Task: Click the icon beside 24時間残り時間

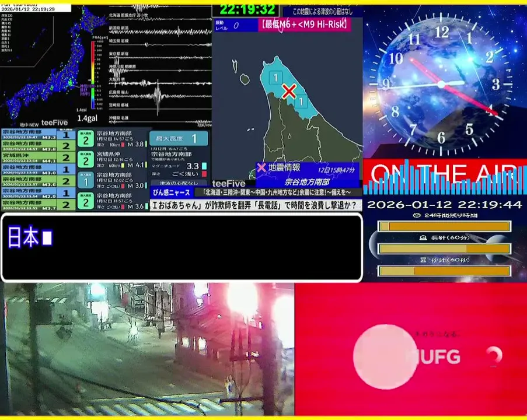Action: pyautogui.click(x=417, y=215)
